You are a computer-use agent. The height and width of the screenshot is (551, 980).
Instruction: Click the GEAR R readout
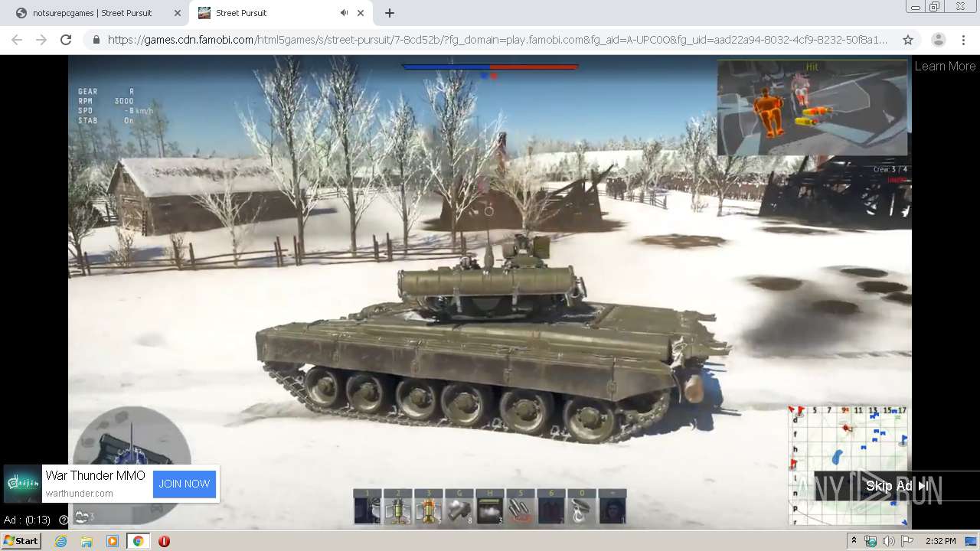pyautogui.click(x=106, y=92)
